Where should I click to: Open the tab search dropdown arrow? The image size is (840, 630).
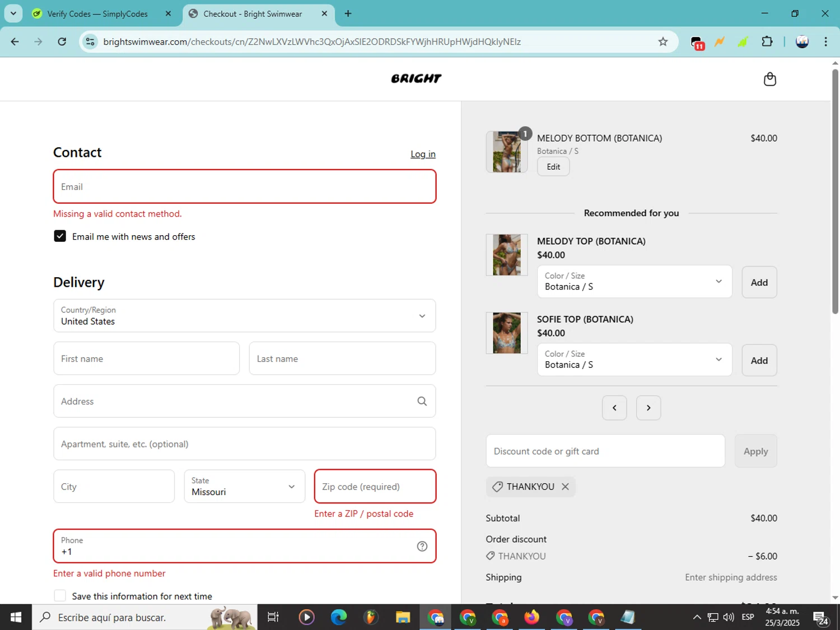[x=13, y=13]
